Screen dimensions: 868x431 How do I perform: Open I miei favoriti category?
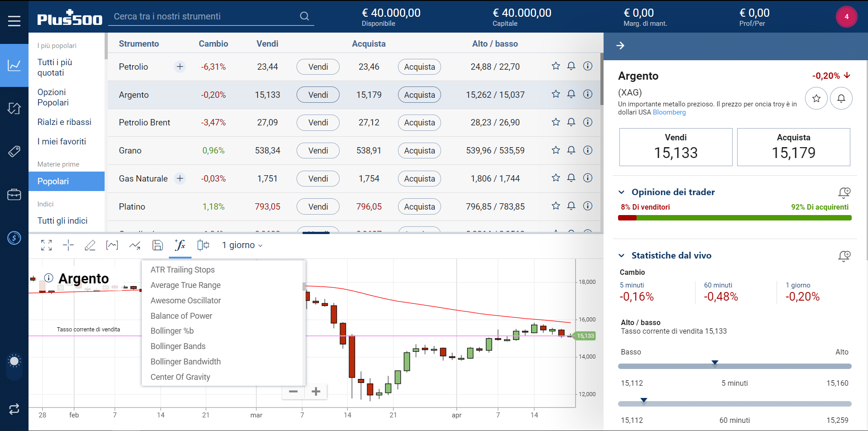tap(62, 142)
